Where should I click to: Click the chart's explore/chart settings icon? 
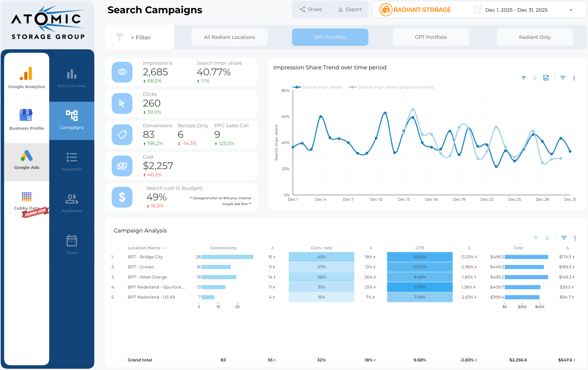[546, 78]
